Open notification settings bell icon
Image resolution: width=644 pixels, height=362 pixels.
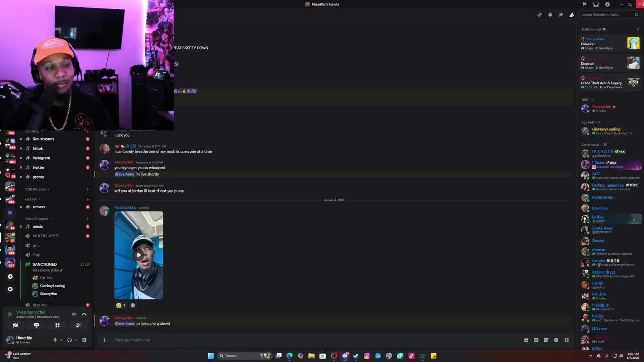[550, 15]
